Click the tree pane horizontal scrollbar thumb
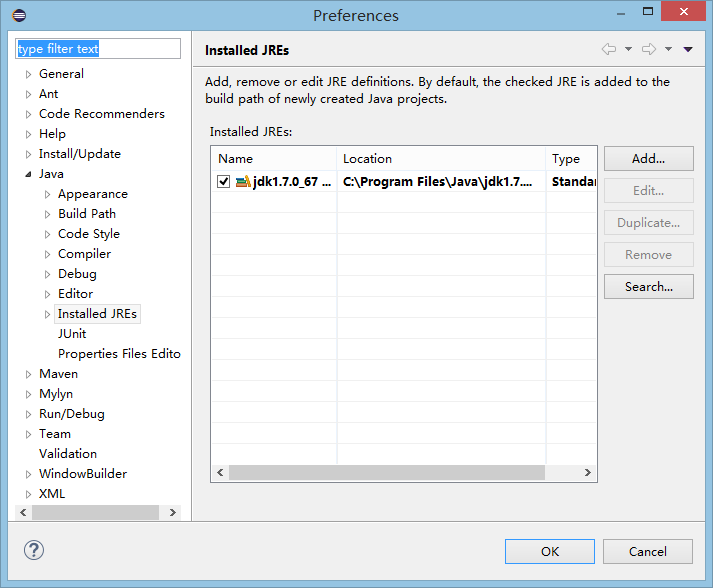This screenshot has width=713, height=588. coord(95,513)
